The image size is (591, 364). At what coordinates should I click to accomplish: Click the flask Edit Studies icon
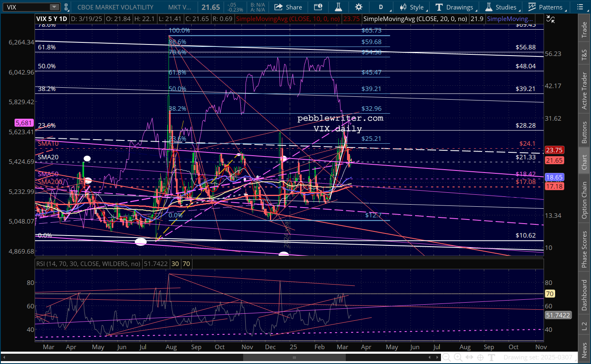click(x=338, y=7)
